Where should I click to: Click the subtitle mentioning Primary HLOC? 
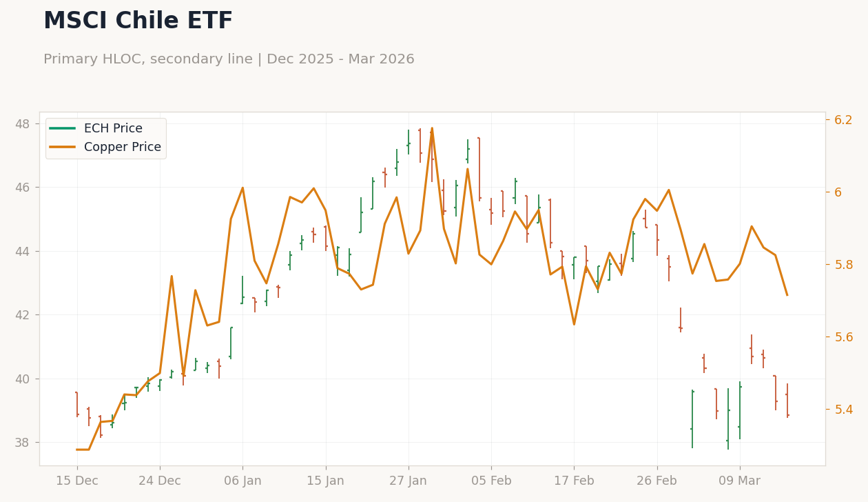(229, 59)
